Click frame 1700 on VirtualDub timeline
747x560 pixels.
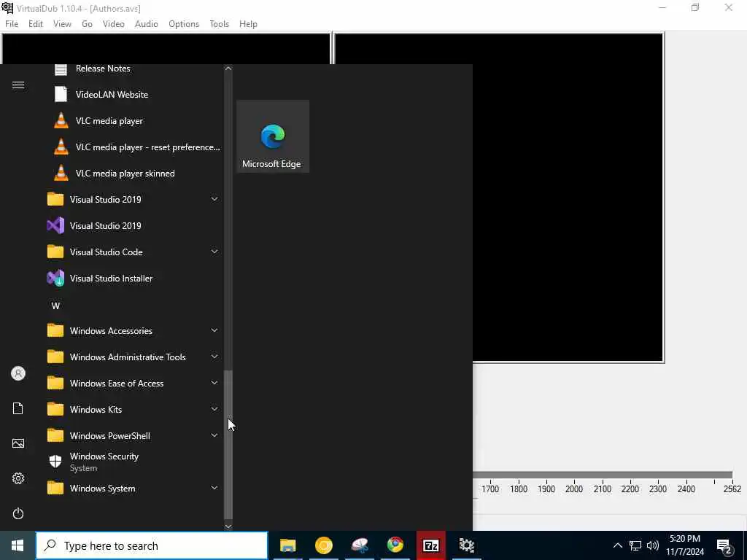489,489
